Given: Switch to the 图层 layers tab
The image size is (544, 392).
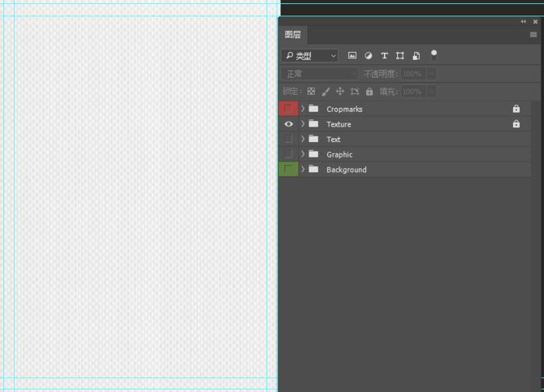Looking at the screenshot, I should (293, 35).
